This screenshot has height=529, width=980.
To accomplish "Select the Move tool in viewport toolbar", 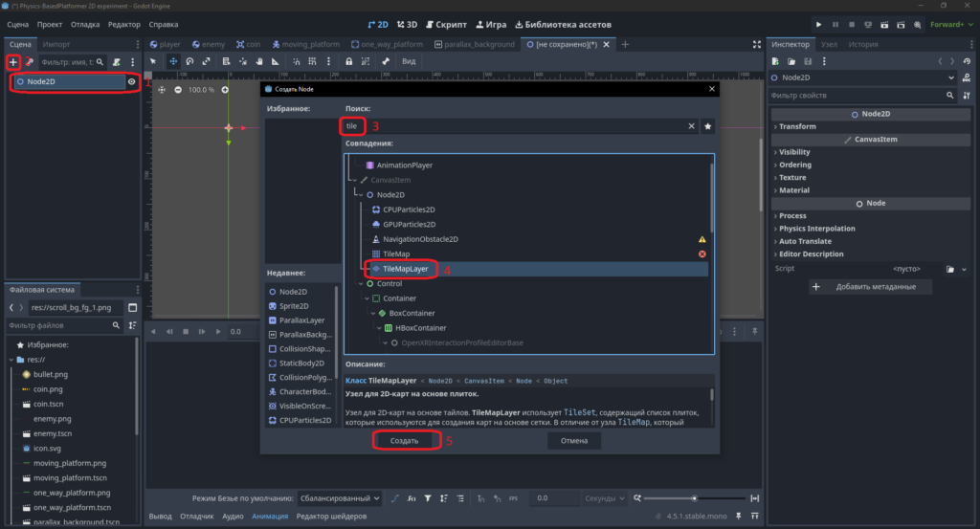I will coord(173,61).
